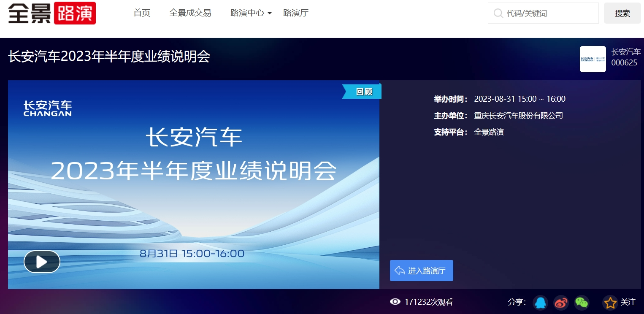Click the 搜索 button
644x314 pixels.
(x=622, y=13)
